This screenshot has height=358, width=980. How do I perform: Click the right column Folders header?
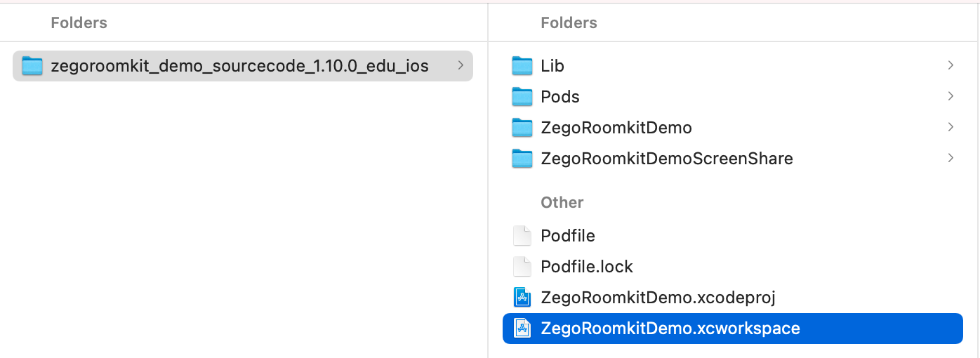click(569, 22)
